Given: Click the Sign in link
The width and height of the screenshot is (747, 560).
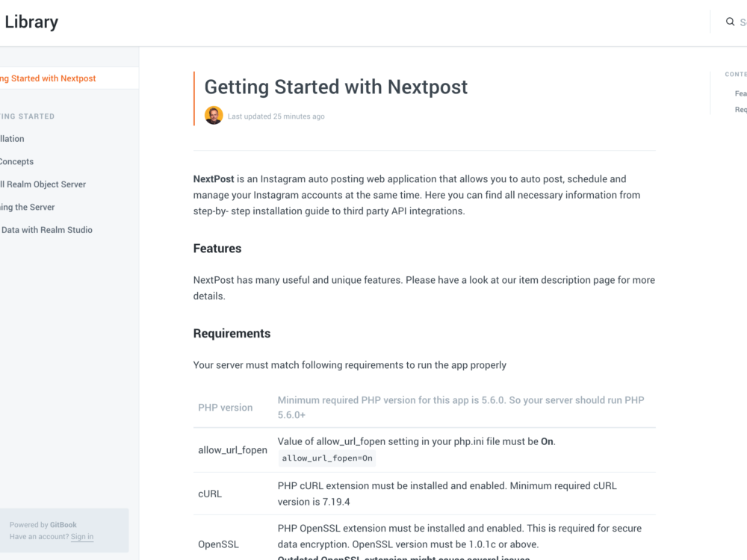Looking at the screenshot, I should point(82,537).
